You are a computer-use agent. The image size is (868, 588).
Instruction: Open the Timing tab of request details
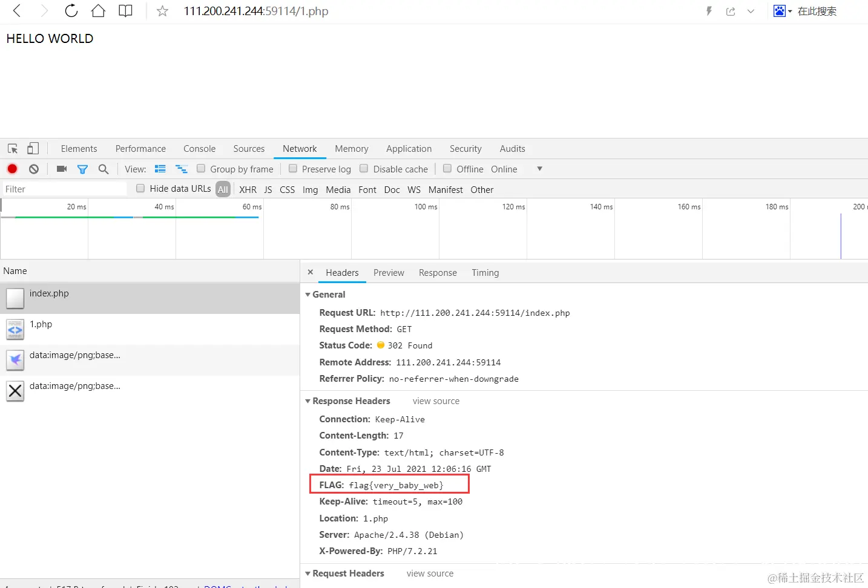point(485,273)
